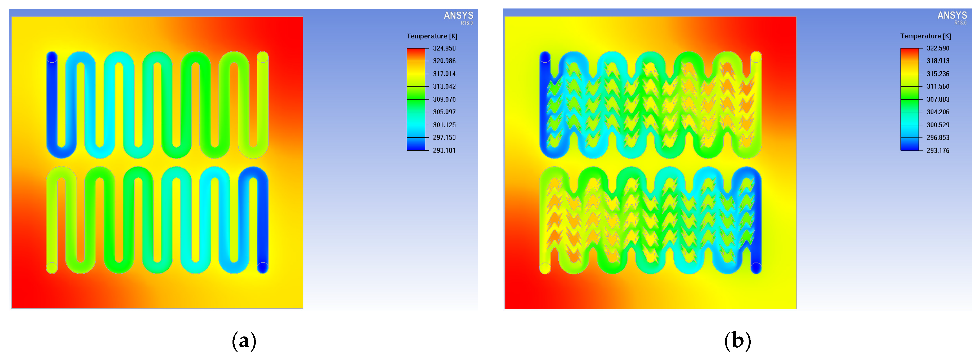Select the 293.176 minimum legend value
The width and height of the screenshot is (980, 359).
[x=938, y=151]
